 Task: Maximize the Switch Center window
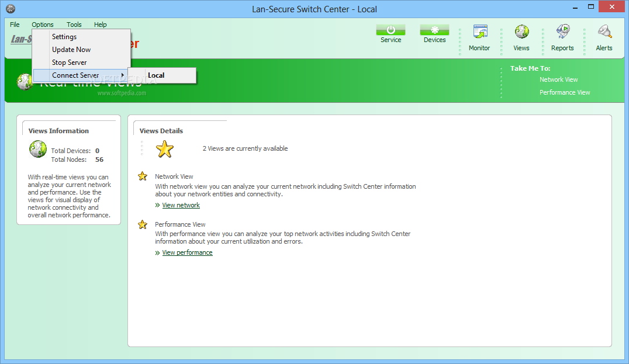(591, 7)
